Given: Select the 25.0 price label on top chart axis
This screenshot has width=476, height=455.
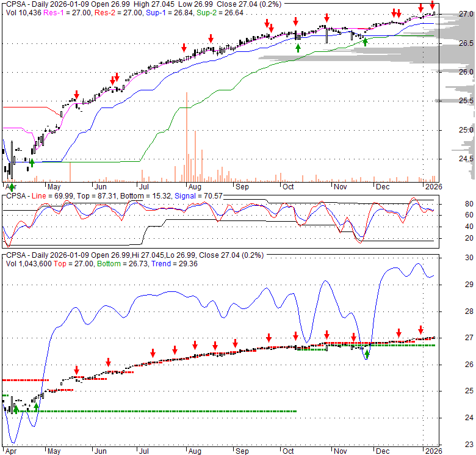Looking at the screenshot, I should (x=466, y=130).
